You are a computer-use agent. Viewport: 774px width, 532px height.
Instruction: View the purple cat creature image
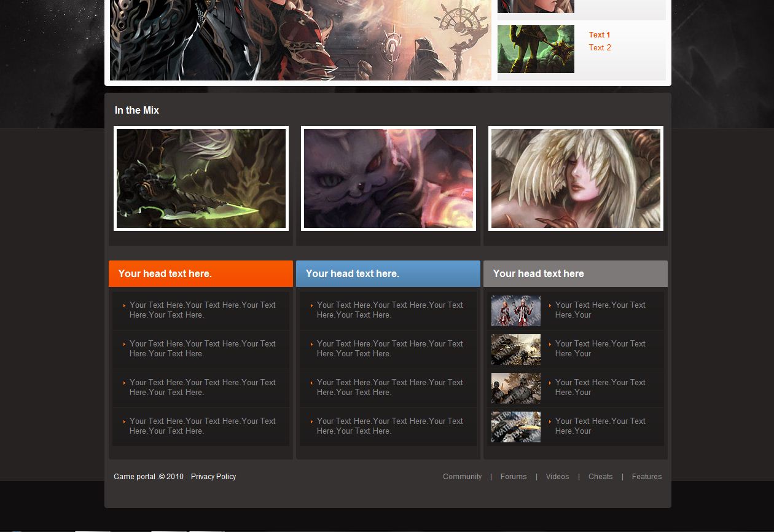pos(388,179)
